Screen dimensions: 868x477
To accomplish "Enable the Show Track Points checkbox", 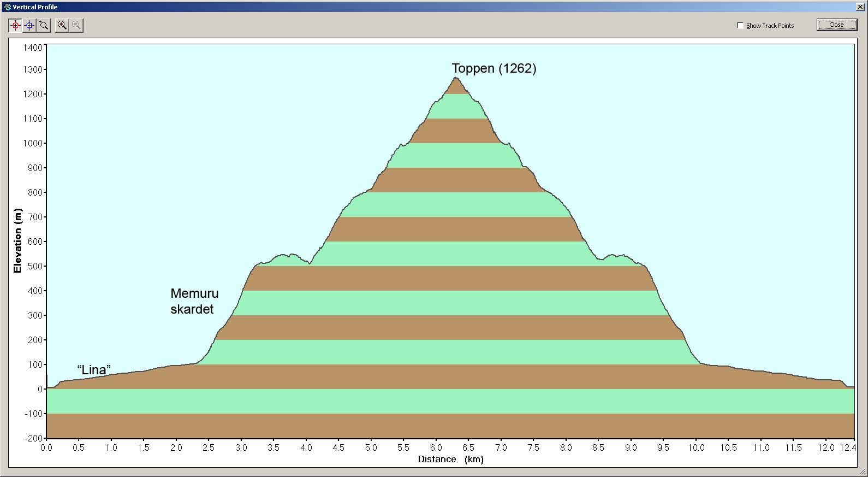I will coord(740,26).
